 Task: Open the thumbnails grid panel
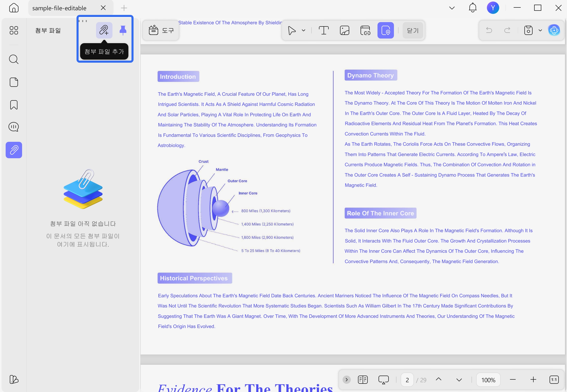[14, 30]
